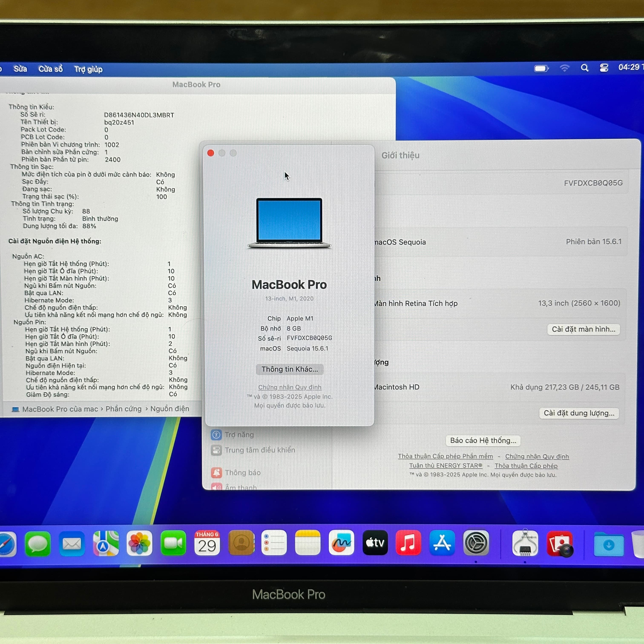Open Messages from the Dock
Viewport: 644px width, 644px height.
[38, 544]
